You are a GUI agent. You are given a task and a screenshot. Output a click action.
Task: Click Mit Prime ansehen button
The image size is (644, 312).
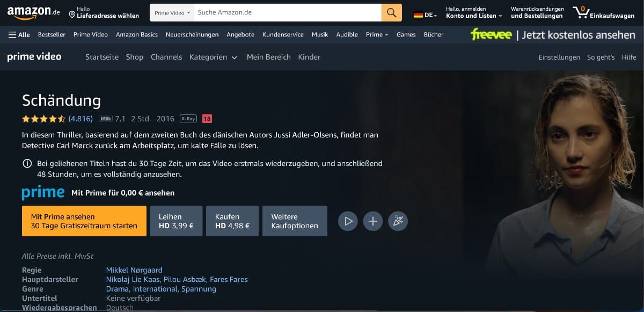84,221
